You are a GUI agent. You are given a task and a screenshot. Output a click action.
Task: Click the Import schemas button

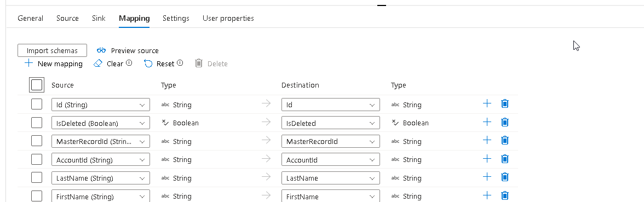[52, 50]
